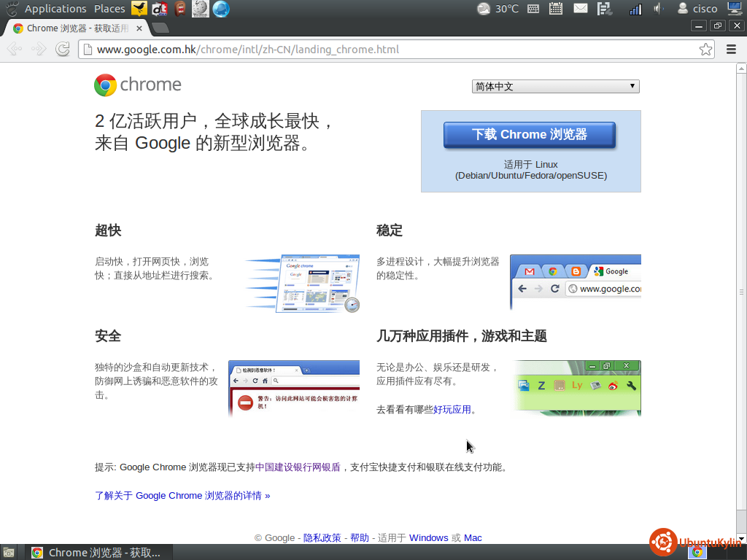Open the Chrome hamburger menu

[x=731, y=49]
